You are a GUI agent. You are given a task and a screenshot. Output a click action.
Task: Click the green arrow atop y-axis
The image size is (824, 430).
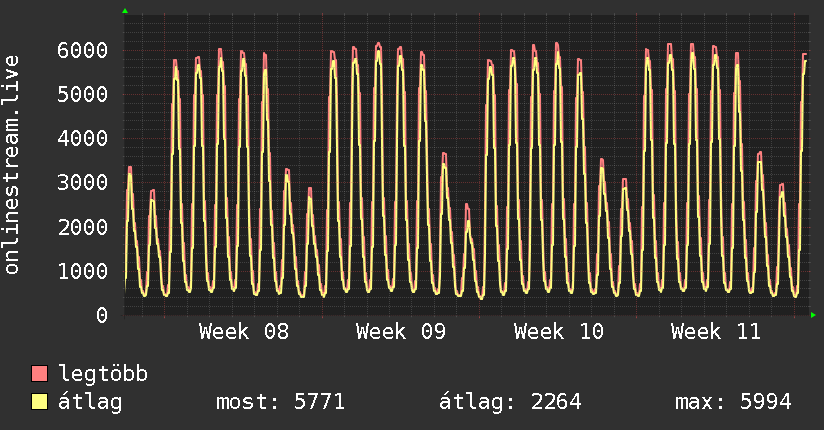125,11
